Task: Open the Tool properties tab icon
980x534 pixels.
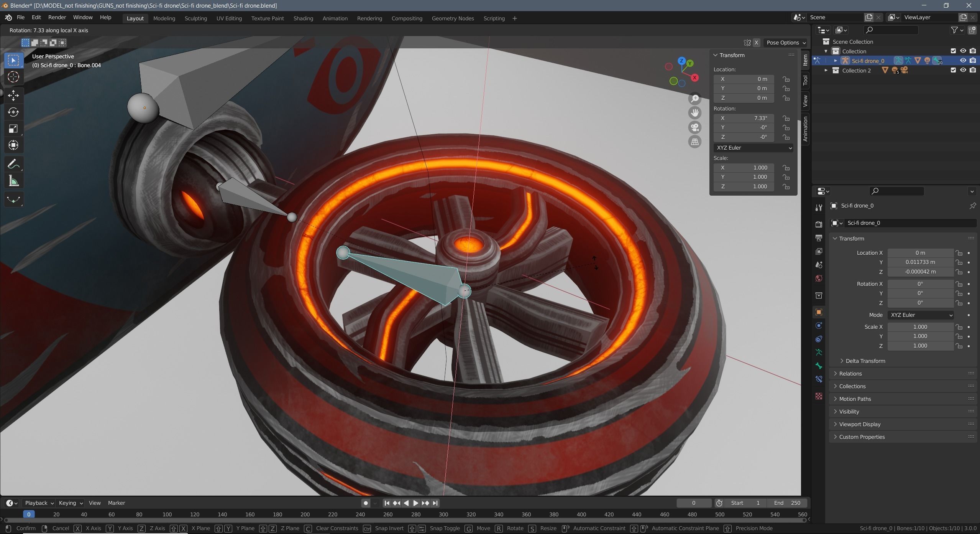Action: pyautogui.click(x=819, y=208)
